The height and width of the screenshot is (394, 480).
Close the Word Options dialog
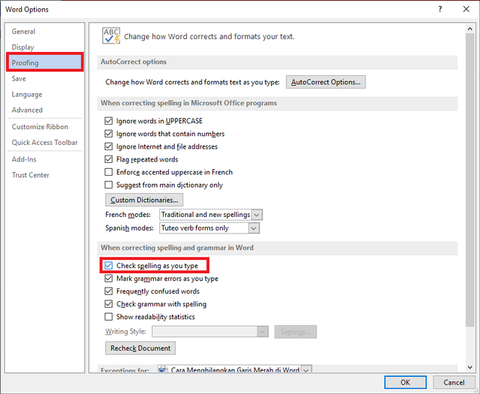466,9
